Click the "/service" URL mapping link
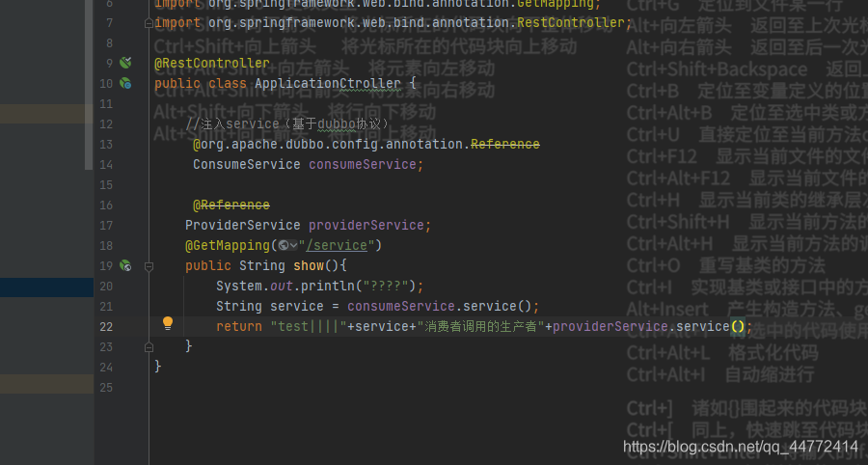 [337, 245]
